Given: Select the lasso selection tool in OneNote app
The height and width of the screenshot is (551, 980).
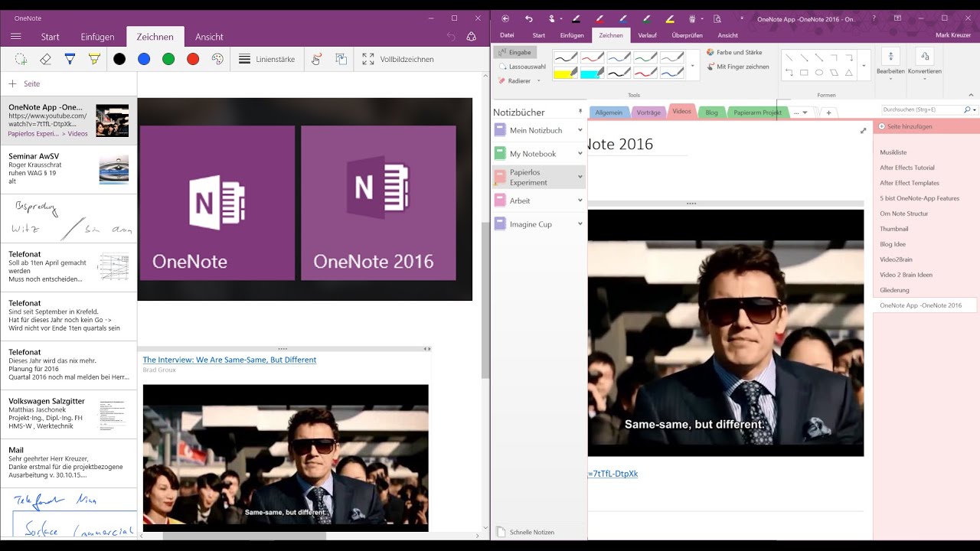Looking at the screenshot, I should (x=21, y=59).
